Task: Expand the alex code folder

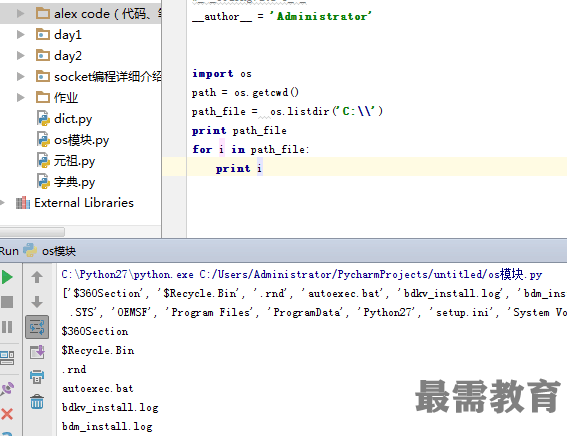Action: pyautogui.click(x=21, y=14)
